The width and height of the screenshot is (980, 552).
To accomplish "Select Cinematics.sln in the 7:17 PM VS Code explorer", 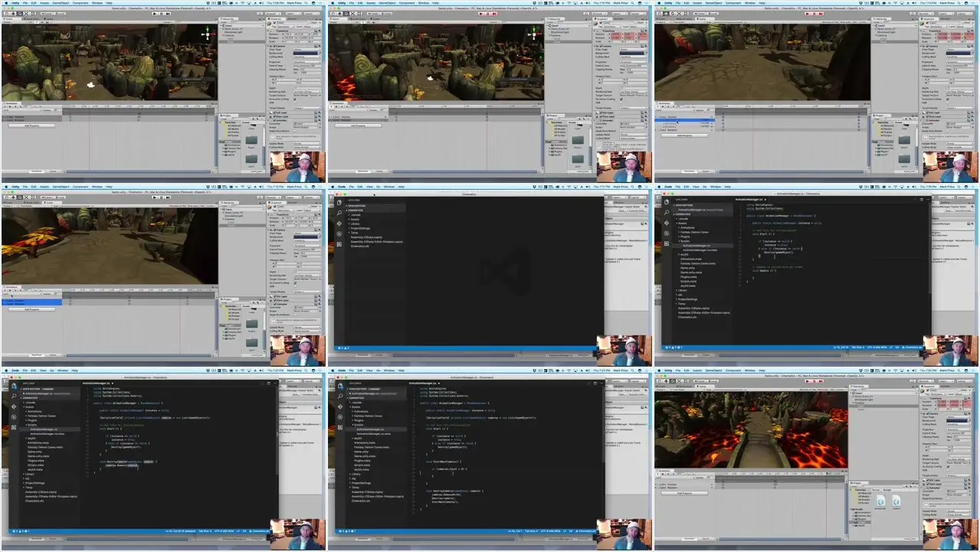I will click(x=359, y=247).
